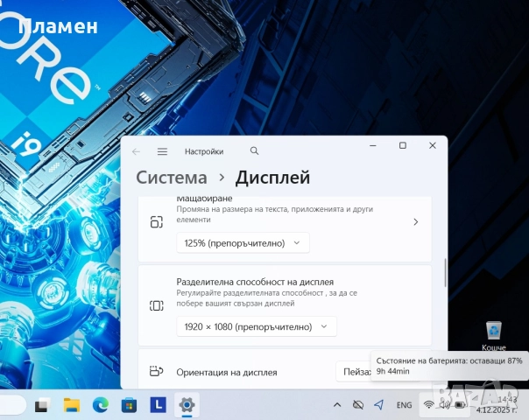Click the crossed-out cloud tray icon
529x420 pixels.
pyautogui.click(x=358, y=405)
